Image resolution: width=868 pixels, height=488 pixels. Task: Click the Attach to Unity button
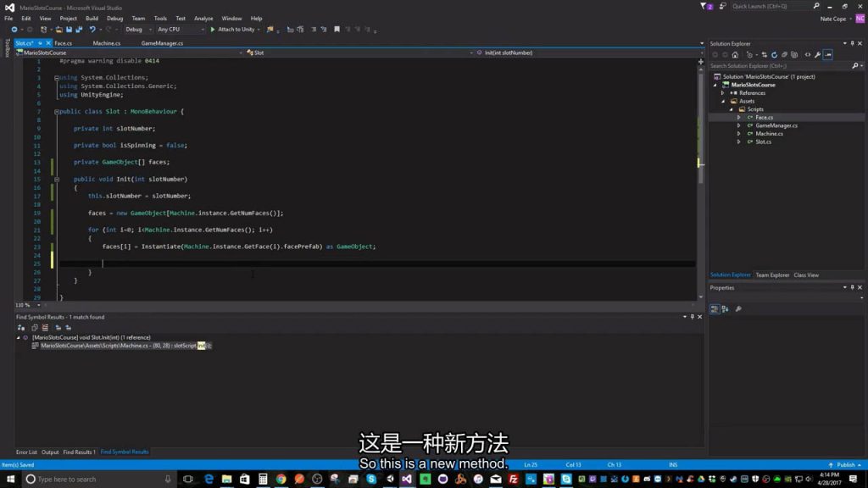(x=236, y=29)
